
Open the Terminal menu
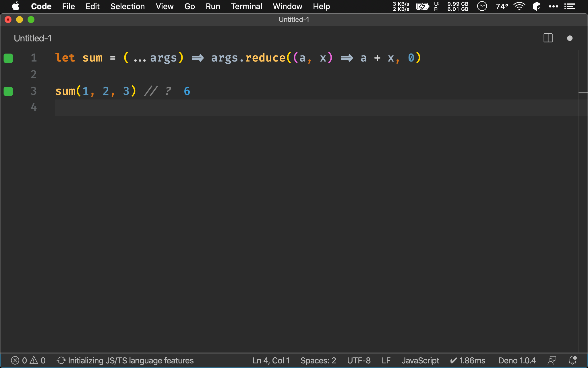coord(246,6)
